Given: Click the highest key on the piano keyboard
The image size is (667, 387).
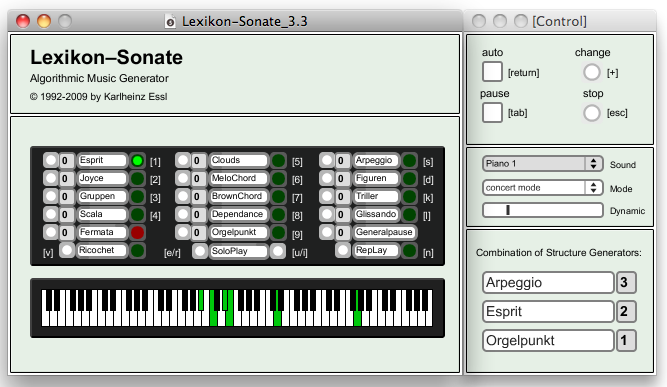Looking at the screenshot, I should click(430, 319).
